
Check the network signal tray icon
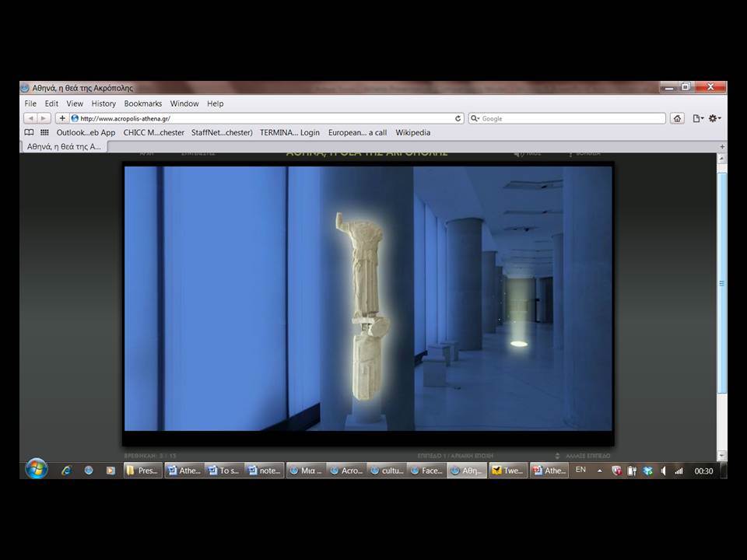point(679,471)
